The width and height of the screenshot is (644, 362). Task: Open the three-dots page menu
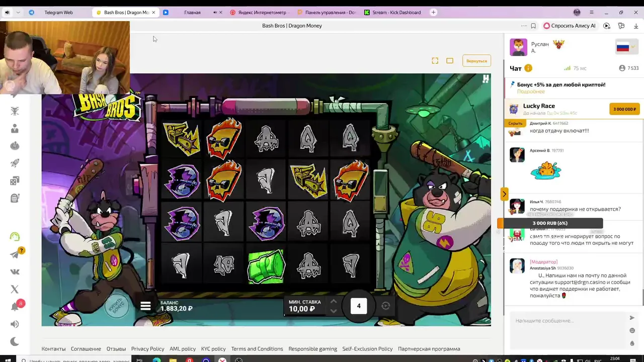pos(524,26)
